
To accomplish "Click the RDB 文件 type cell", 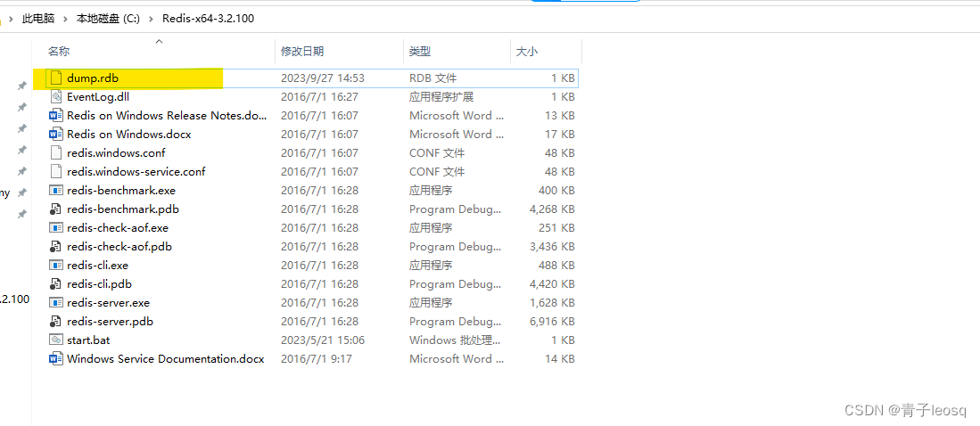I will (x=433, y=78).
